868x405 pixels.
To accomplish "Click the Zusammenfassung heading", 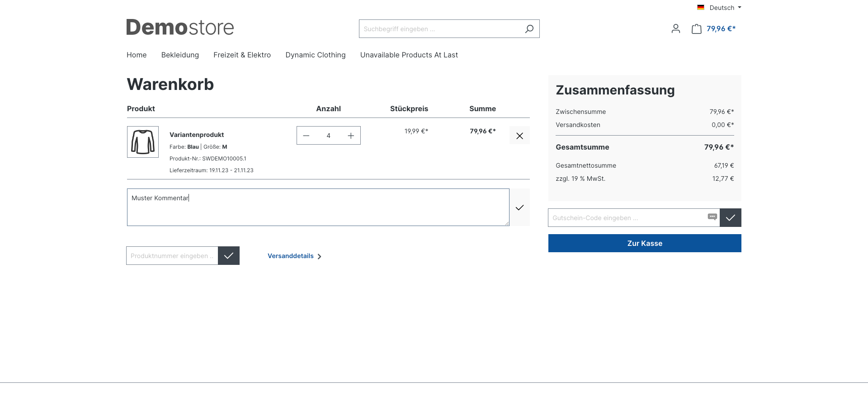I will (615, 90).
